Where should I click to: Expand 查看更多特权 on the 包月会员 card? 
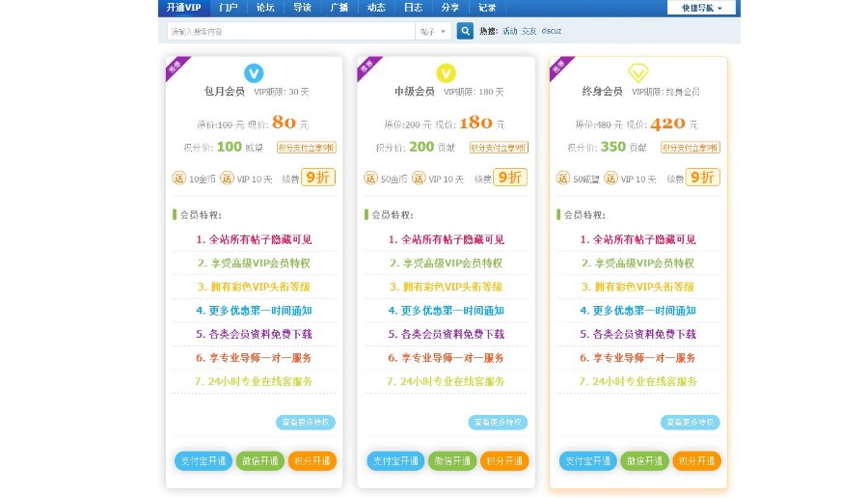tap(306, 422)
